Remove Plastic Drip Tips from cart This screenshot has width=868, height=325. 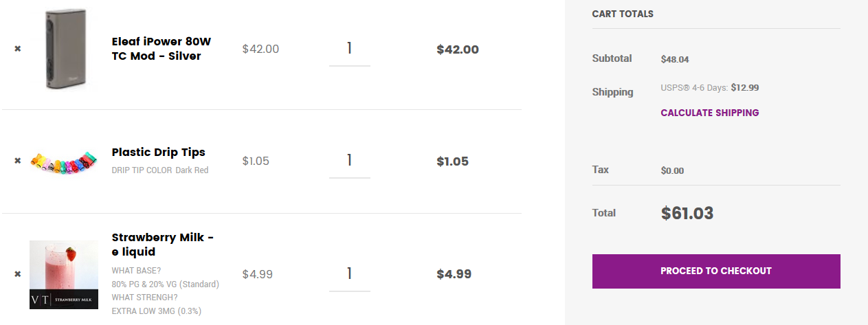pos(18,161)
